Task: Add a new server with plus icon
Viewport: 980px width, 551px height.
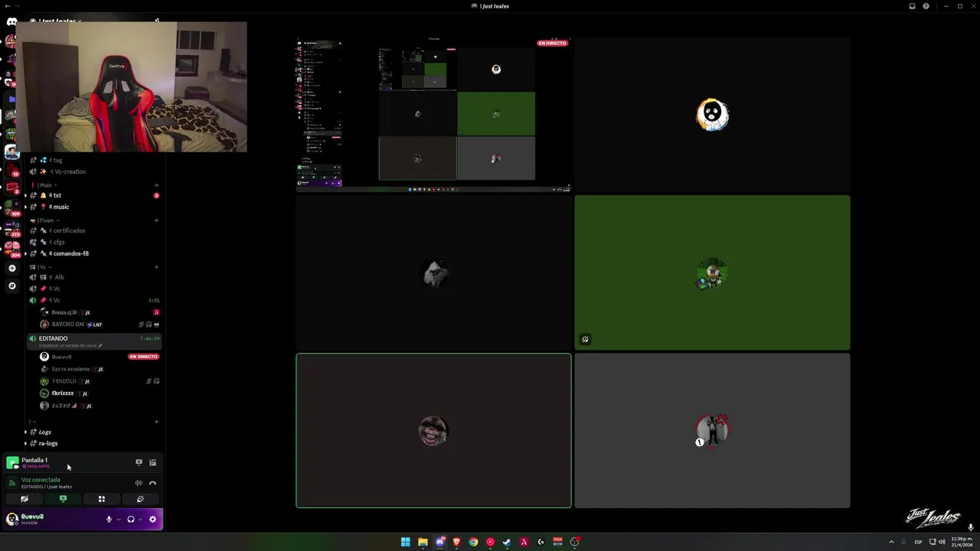Action: click(x=11, y=269)
